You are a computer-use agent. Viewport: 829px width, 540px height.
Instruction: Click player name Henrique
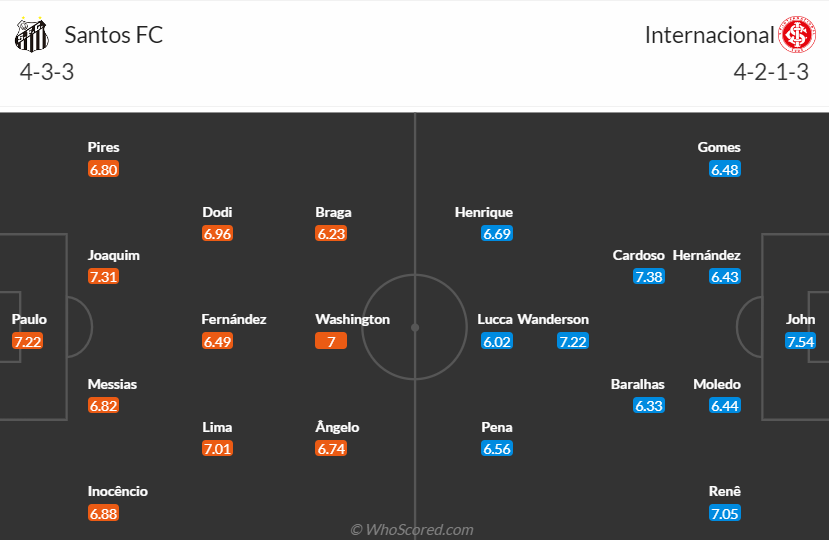tap(484, 212)
